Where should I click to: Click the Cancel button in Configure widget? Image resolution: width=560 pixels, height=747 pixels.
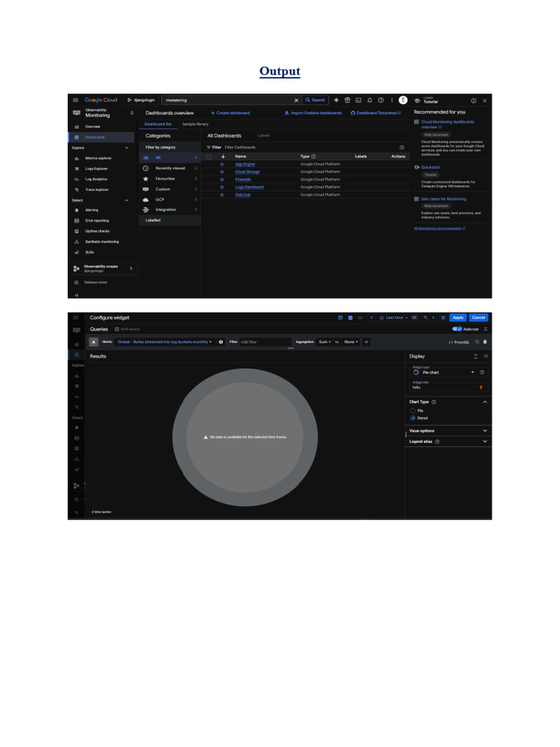(x=478, y=317)
